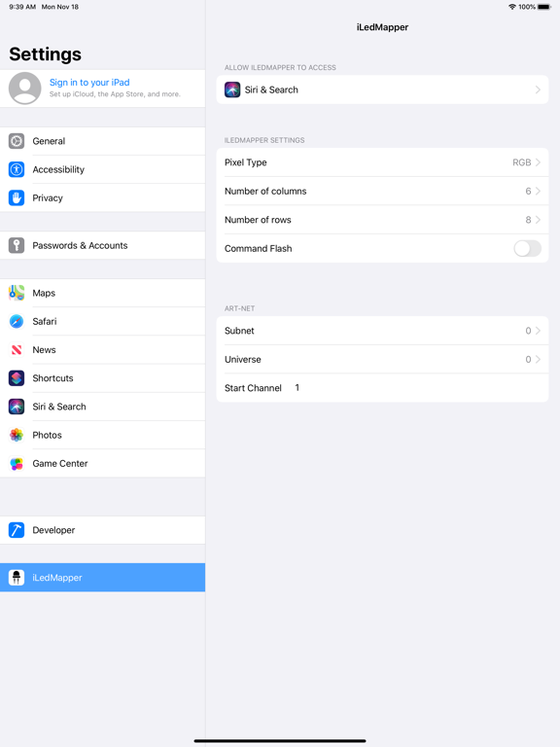
Task: Tap the Developer hammer icon
Action: (x=17, y=530)
